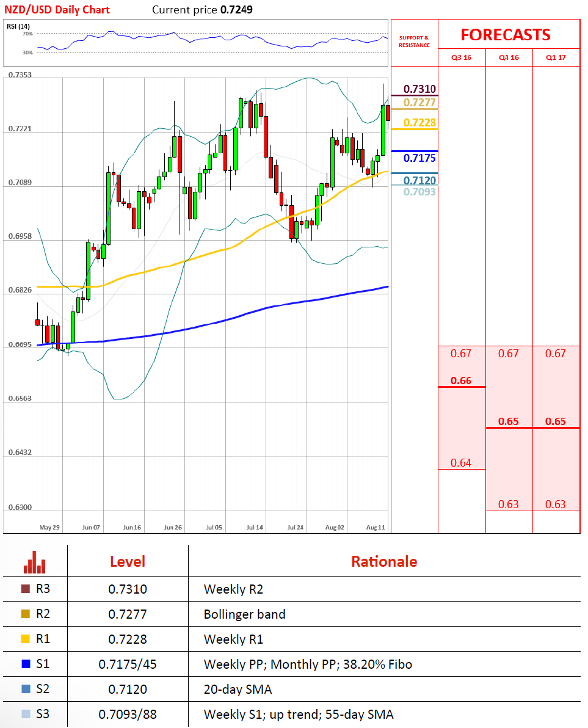Click the Jun 26 date axis label
The width and height of the screenshot is (588, 728).
(173, 528)
